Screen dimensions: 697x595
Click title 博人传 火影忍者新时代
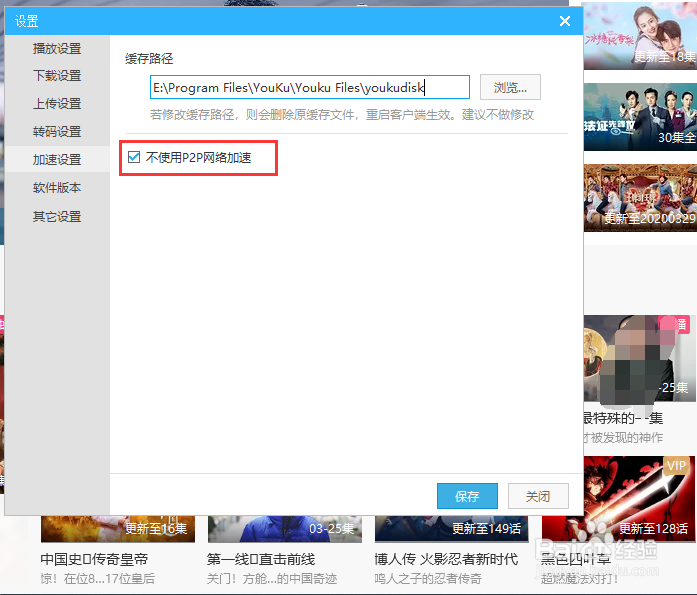pos(446,559)
